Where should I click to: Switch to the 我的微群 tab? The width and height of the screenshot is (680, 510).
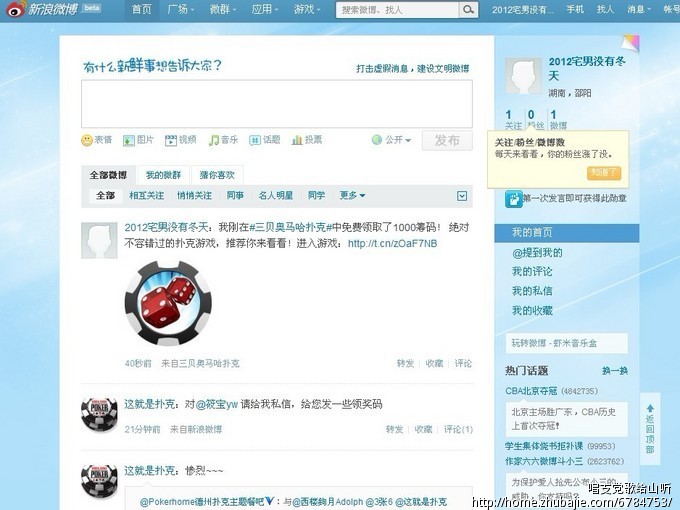click(163, 175)
